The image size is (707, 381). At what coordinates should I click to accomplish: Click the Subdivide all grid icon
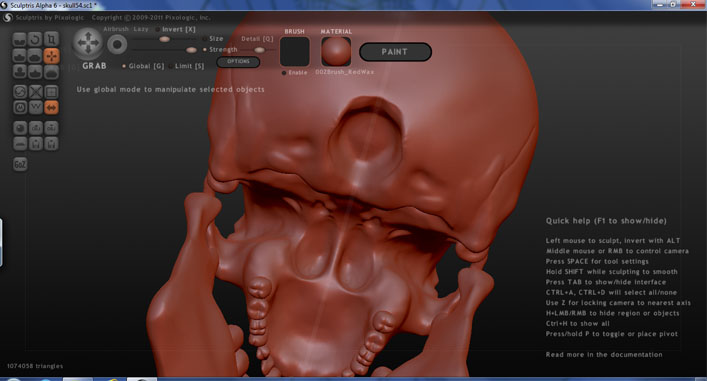click(x=51, y=92)
